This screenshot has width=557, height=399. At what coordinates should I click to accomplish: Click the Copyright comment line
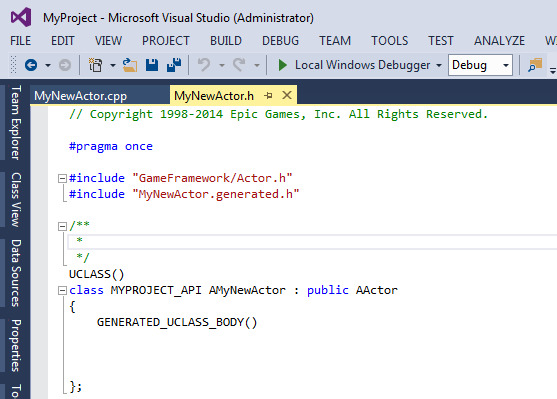278,114
